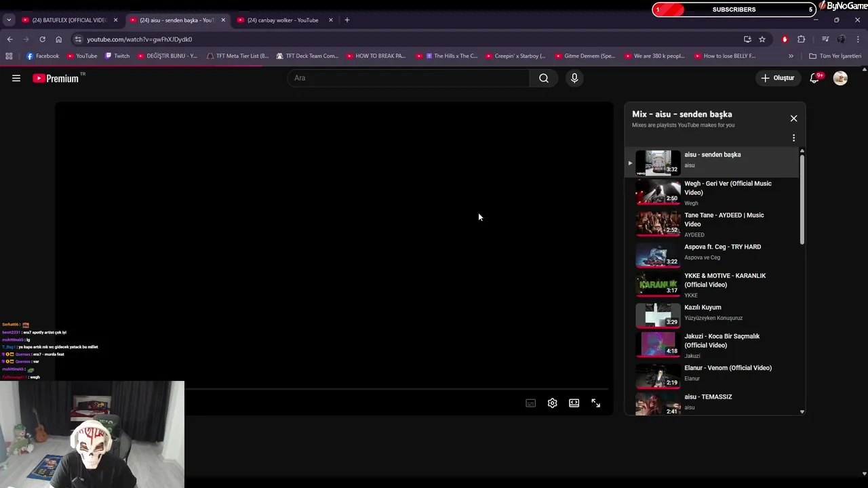Open Tüm Yer İşaretleri bookmarks folder

point(835,56)
